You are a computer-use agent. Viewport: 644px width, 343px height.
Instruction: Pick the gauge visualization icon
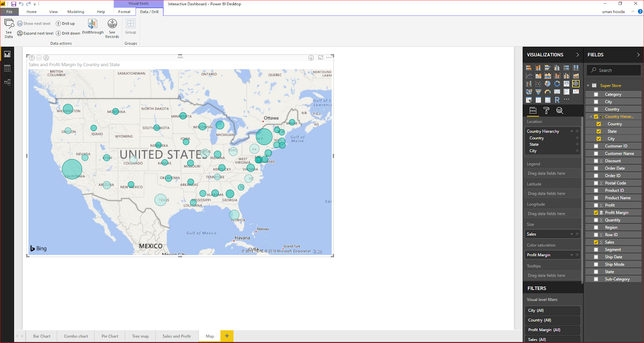coord(548,92)
